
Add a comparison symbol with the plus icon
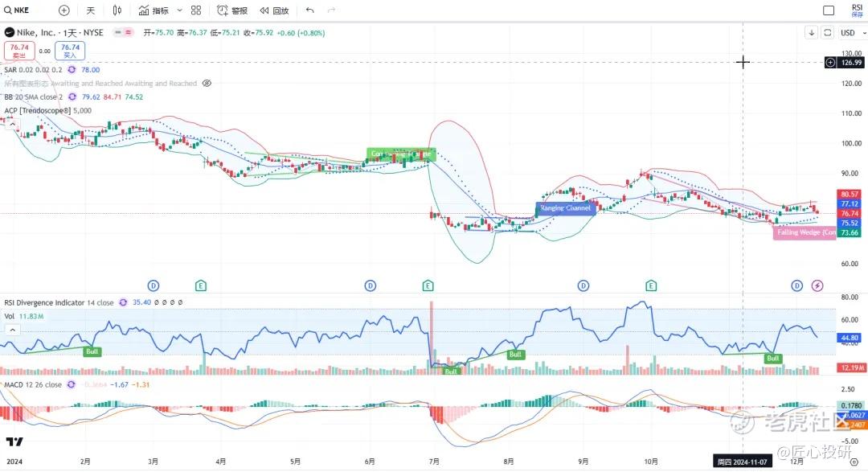point(64,10)
